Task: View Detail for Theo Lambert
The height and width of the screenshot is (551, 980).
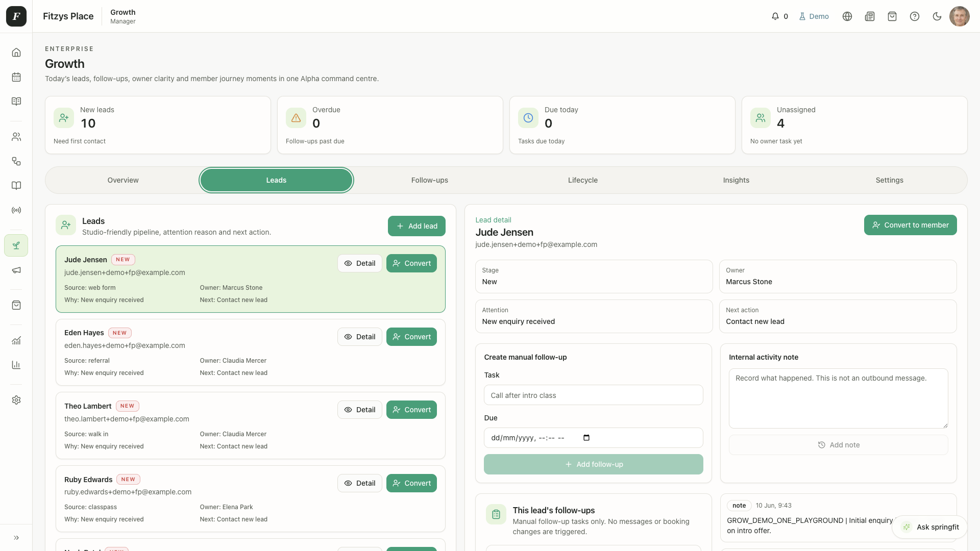Action: [x=360, y=410]
